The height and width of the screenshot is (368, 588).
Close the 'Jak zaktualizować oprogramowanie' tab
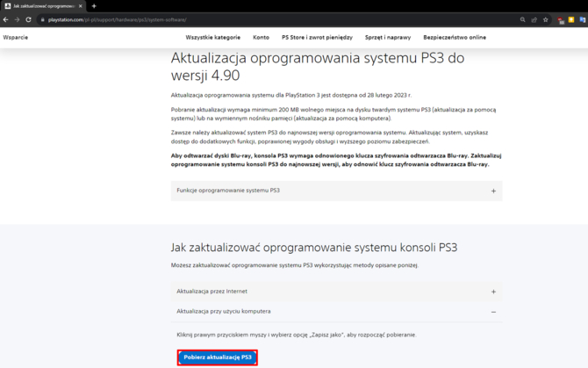tap(80, 6)
